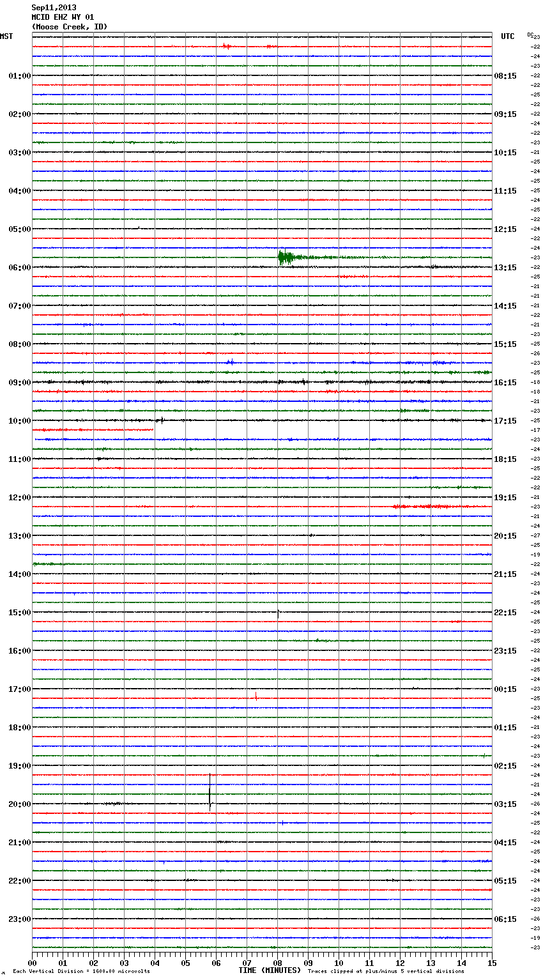Screen dimensions: 543x980
Task: Select the 20:00 MST row label
Action: 20,804
